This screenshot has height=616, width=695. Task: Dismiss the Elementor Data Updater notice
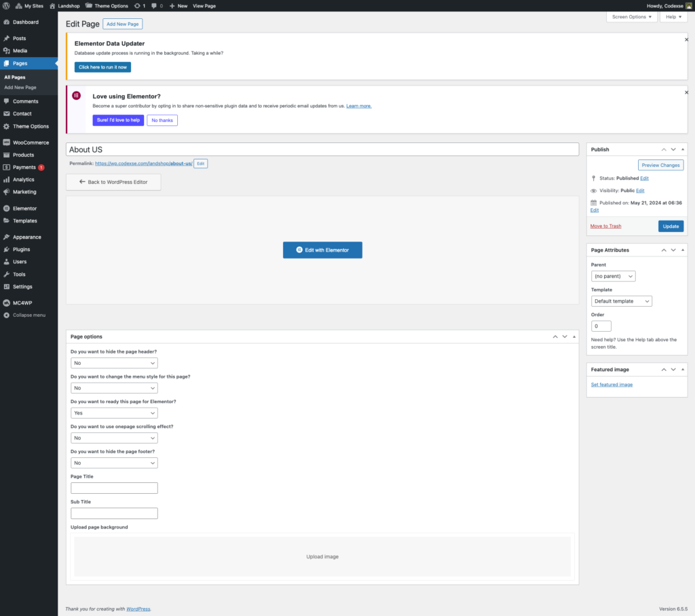(x=686, y=40)
